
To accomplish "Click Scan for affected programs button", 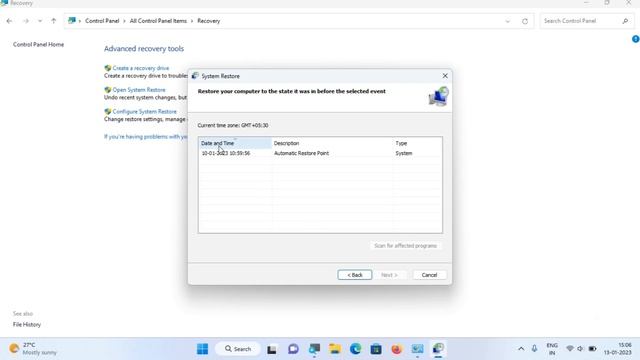I will 405,246.
